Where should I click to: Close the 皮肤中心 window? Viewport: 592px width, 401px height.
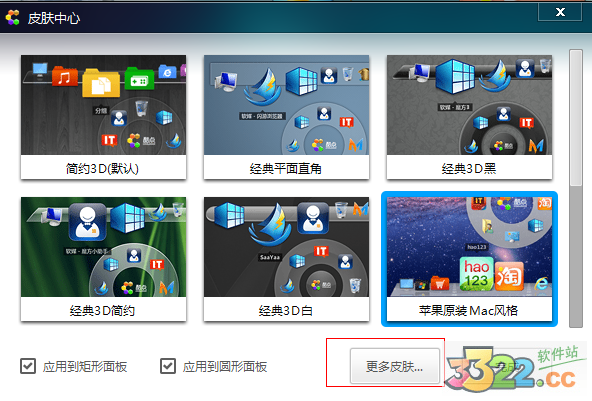pos(560,12)
